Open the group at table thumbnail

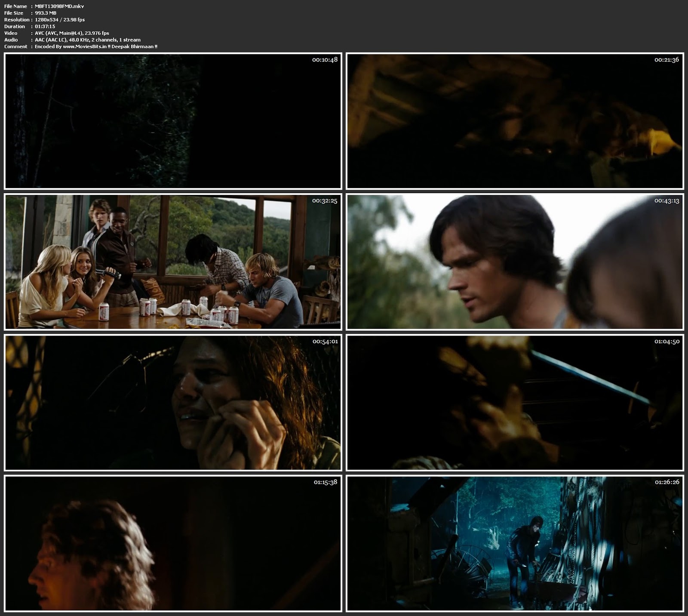(173, 262)
